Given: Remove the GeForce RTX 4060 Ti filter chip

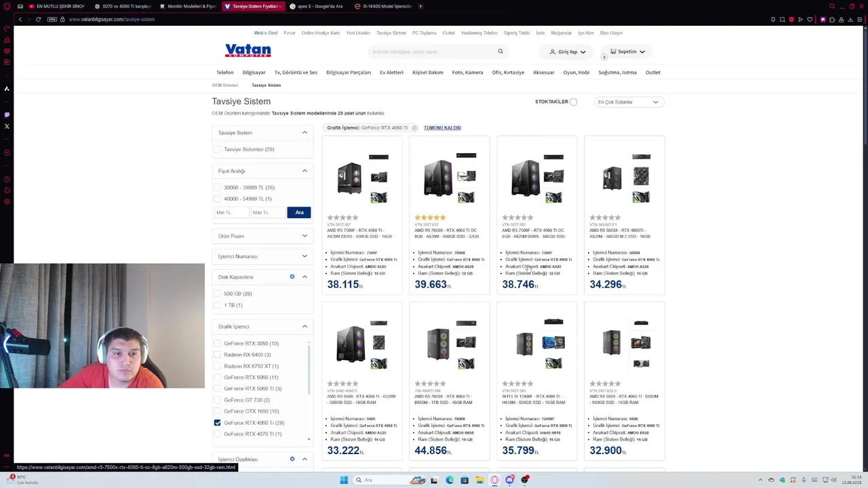Looking at the screenshot, I should point(414,127).
